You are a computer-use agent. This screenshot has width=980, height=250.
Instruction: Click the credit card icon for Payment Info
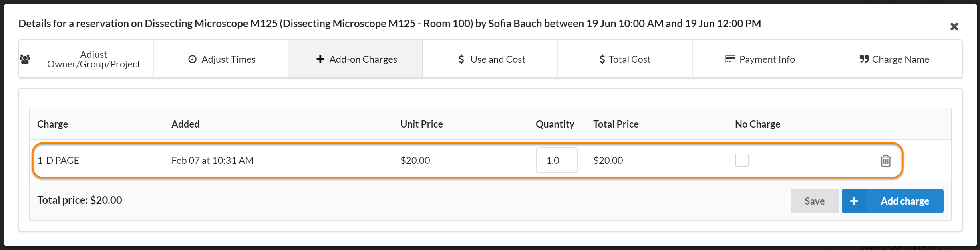point(730,59)
